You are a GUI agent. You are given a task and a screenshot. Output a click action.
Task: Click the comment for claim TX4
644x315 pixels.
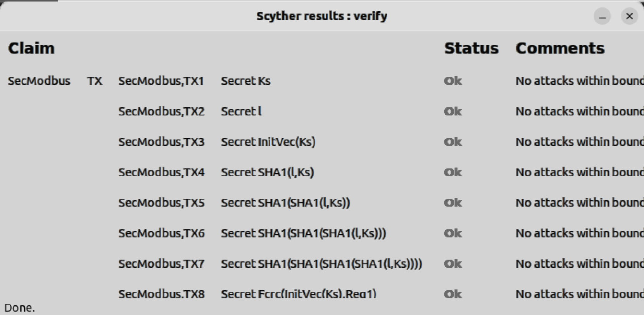point(579,172)
